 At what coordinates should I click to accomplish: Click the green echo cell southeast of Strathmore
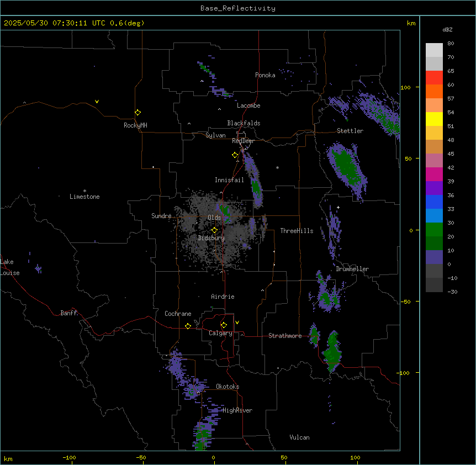pos(333,350)
